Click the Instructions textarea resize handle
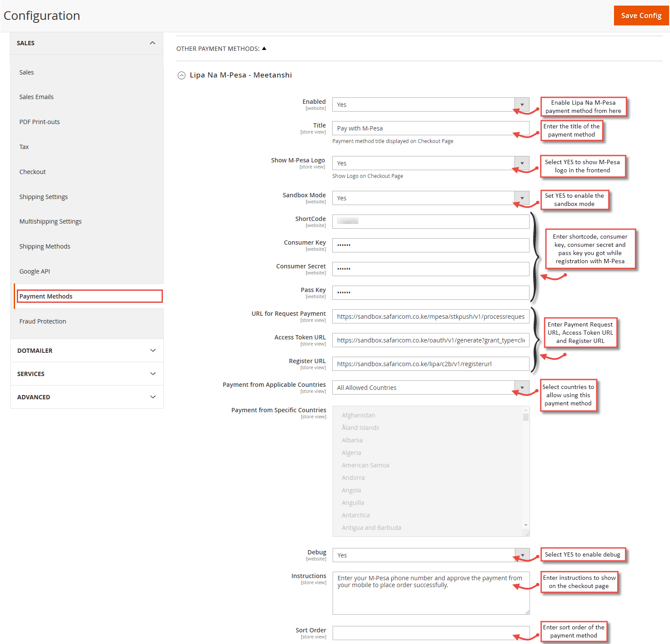Screen dimensions: 670x644 (527, 612)
